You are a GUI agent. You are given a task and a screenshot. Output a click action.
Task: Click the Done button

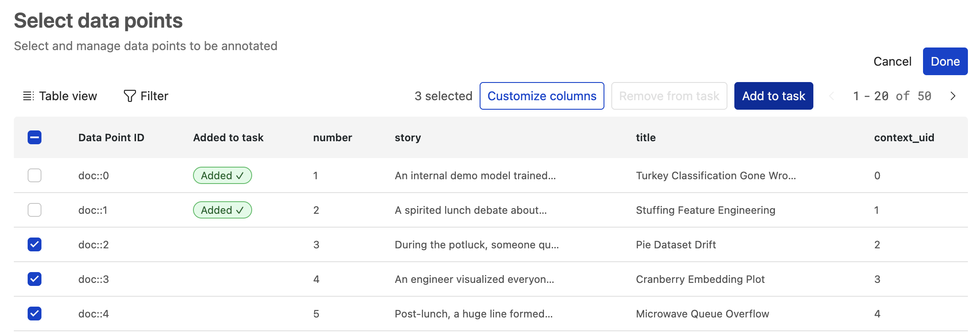tap(945, 61)
